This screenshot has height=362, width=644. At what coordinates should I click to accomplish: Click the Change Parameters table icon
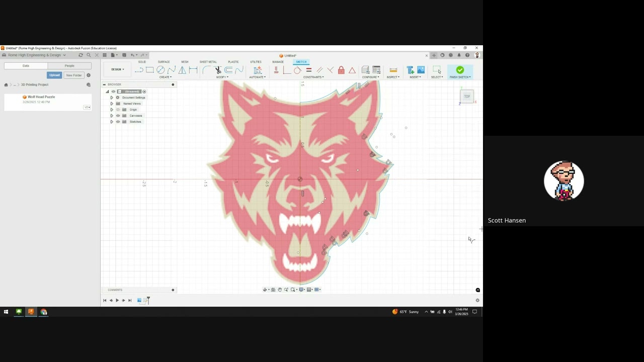pos(376,70)
